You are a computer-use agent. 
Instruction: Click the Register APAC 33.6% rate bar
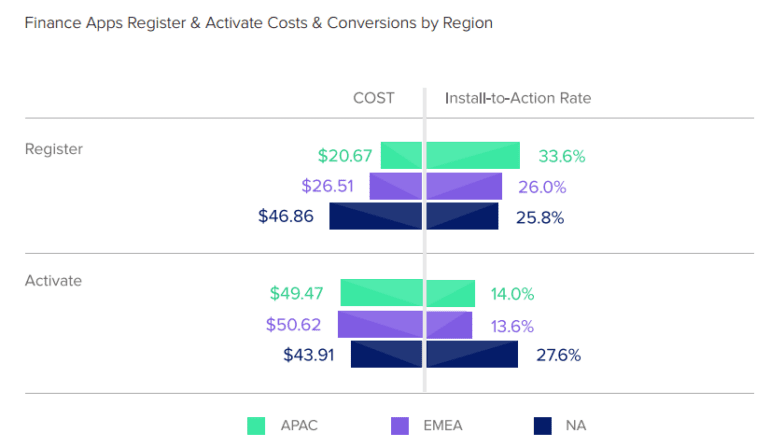coord(473,156)
